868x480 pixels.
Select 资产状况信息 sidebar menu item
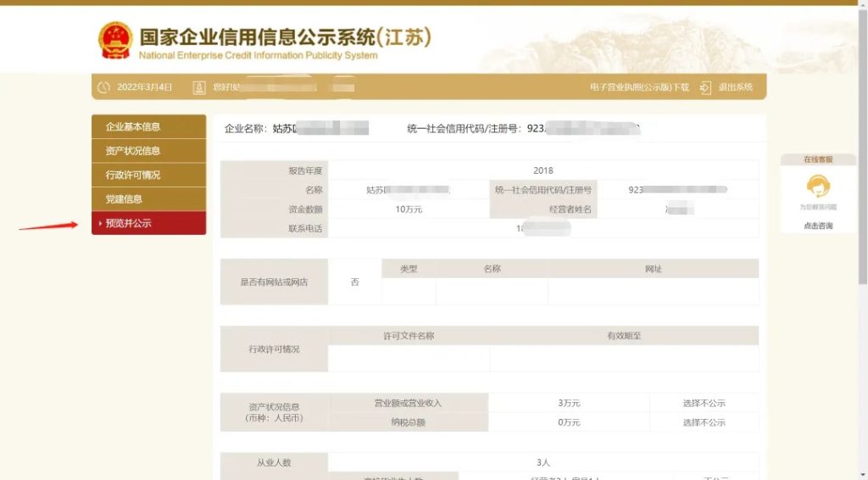(x=133, y=151)
